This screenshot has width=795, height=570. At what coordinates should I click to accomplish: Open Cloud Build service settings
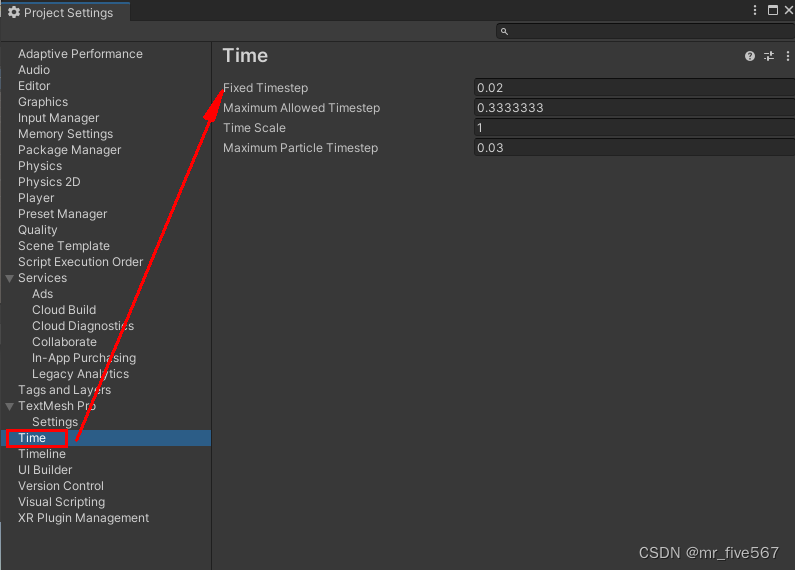pyautogui.click(x=64, y=310)
